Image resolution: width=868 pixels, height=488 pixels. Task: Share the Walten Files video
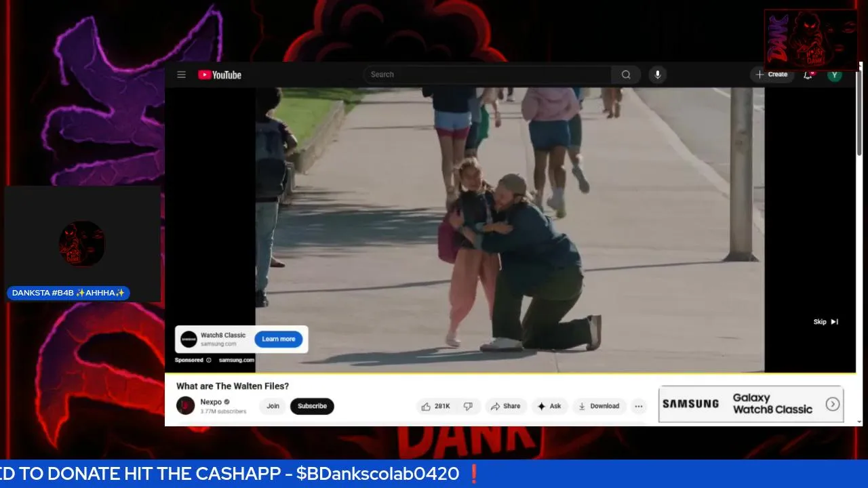(506, 406)
